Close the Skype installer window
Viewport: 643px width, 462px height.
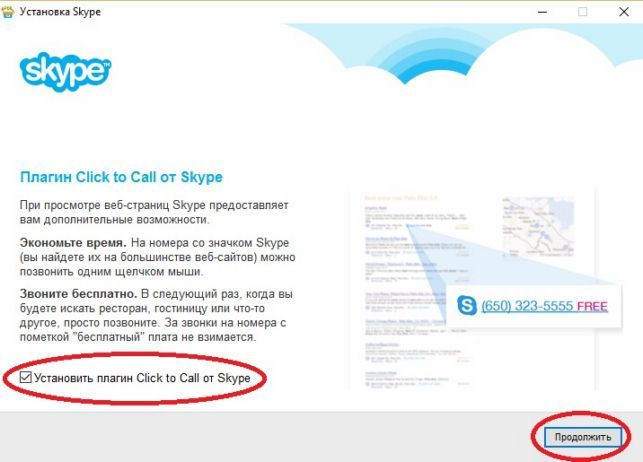pos(624,12)
